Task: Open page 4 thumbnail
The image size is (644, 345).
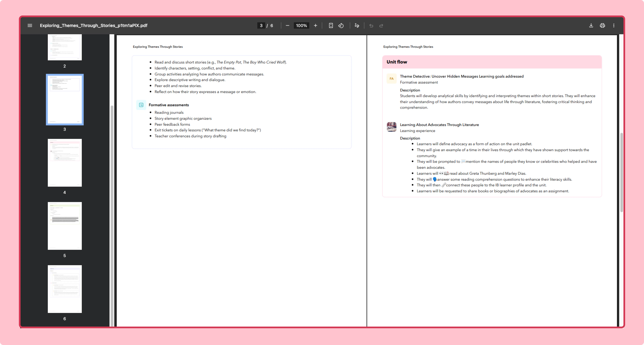Action: pos(65,163)
